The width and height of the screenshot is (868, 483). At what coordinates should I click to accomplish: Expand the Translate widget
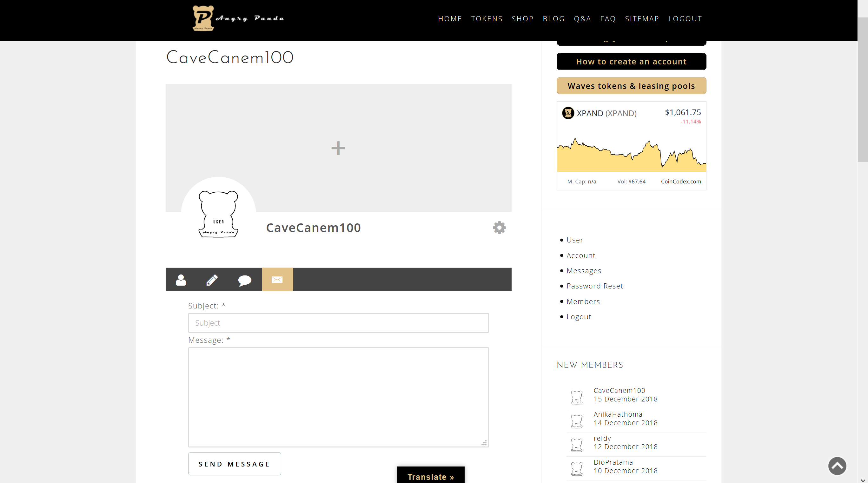point(430,476)
